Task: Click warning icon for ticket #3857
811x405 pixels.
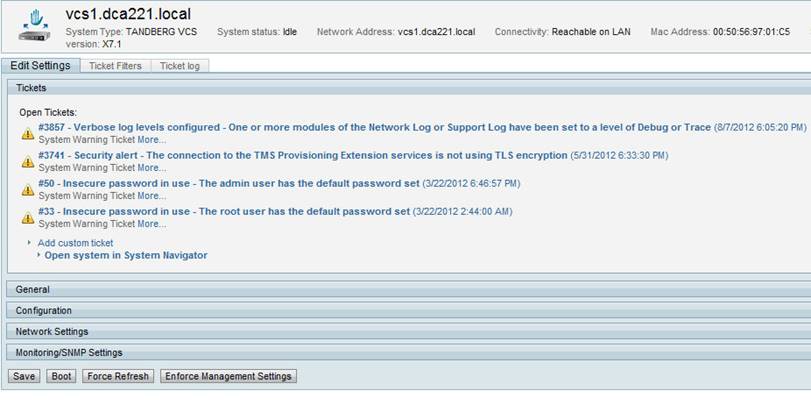Action: pyautogui.click(x=28, y=134)
